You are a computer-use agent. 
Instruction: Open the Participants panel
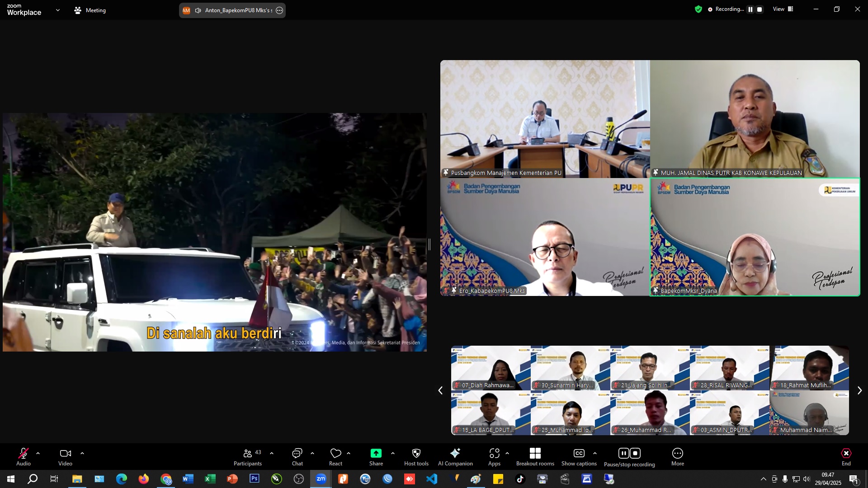[x=248, y=456]
